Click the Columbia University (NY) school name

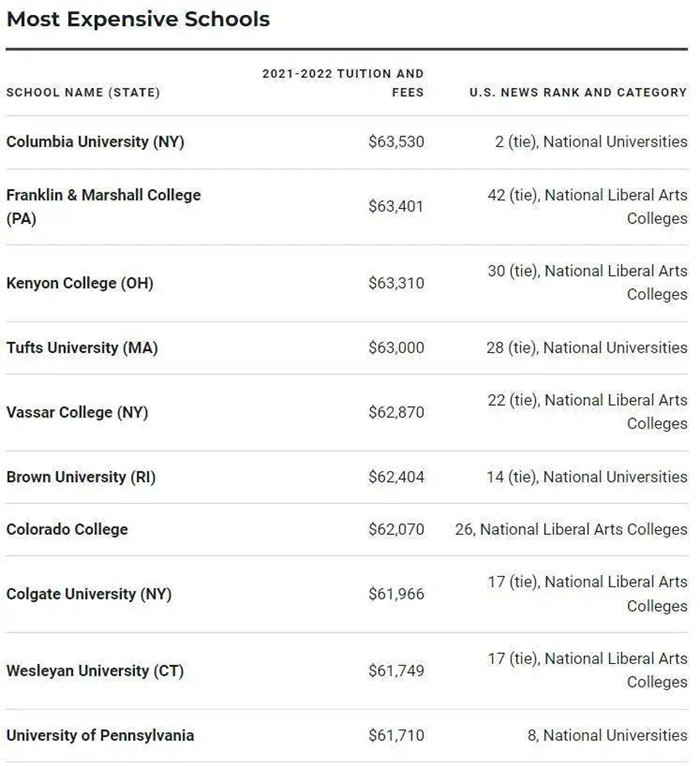click(95, 142)
